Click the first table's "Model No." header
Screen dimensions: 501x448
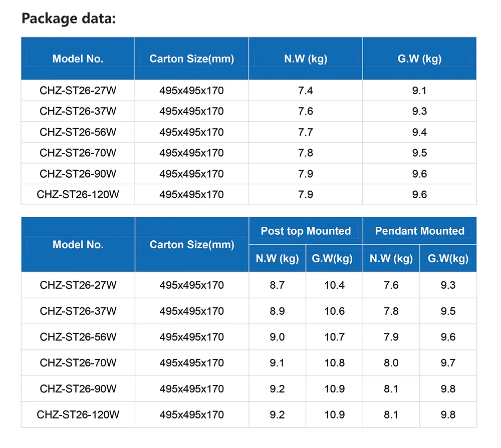tap(78, 59)
